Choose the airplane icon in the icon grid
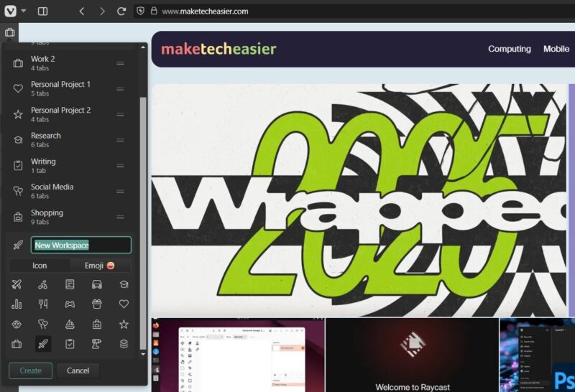Image resolution: width=575 pixels, height=392 pixels. [x=17, y=284]
